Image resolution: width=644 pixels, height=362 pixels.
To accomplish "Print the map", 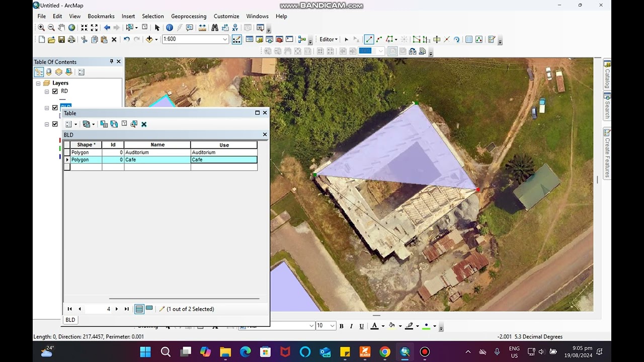I will click(x=71, y=39).
